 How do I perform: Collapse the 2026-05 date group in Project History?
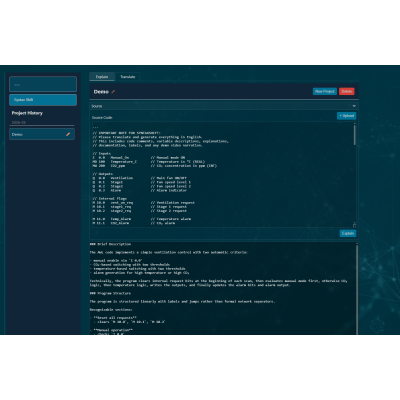click(19, 122)
